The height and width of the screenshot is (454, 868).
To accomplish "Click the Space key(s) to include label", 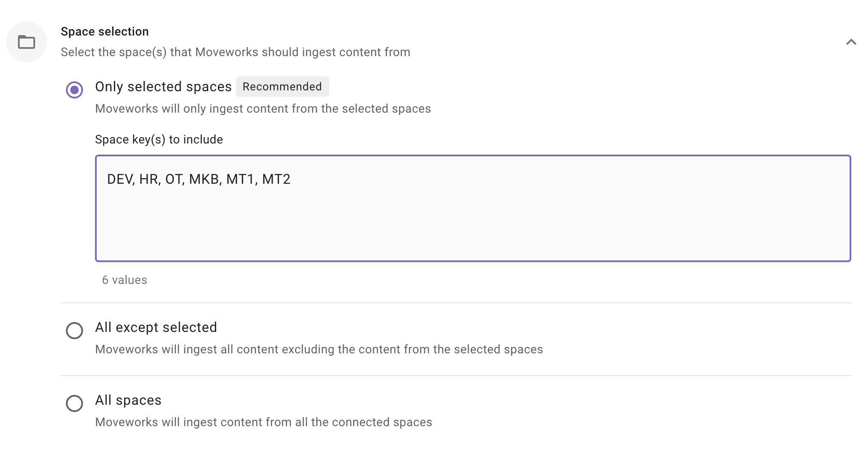I will [x=159, y=140].
